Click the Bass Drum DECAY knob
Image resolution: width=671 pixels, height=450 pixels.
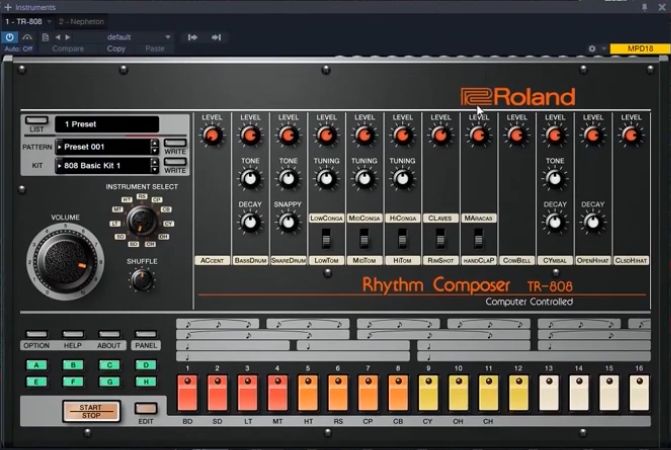(250, 222)
